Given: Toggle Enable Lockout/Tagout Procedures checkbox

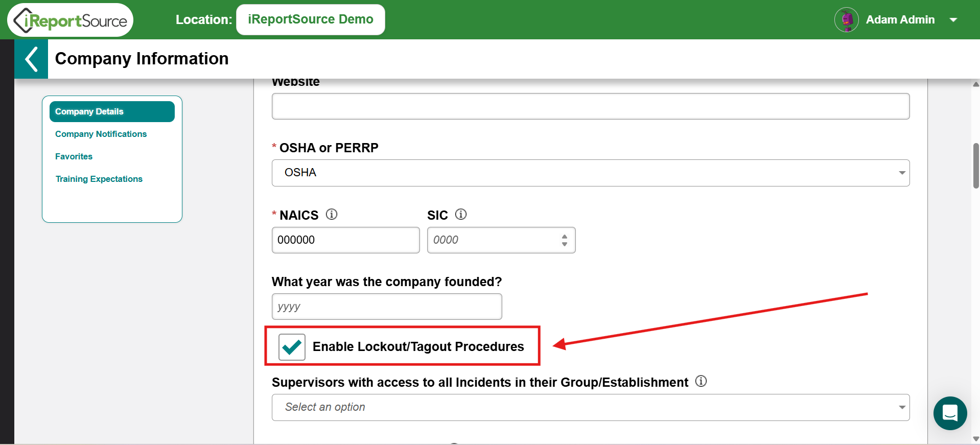Looking at the screenshot, I should coord(292,347).
